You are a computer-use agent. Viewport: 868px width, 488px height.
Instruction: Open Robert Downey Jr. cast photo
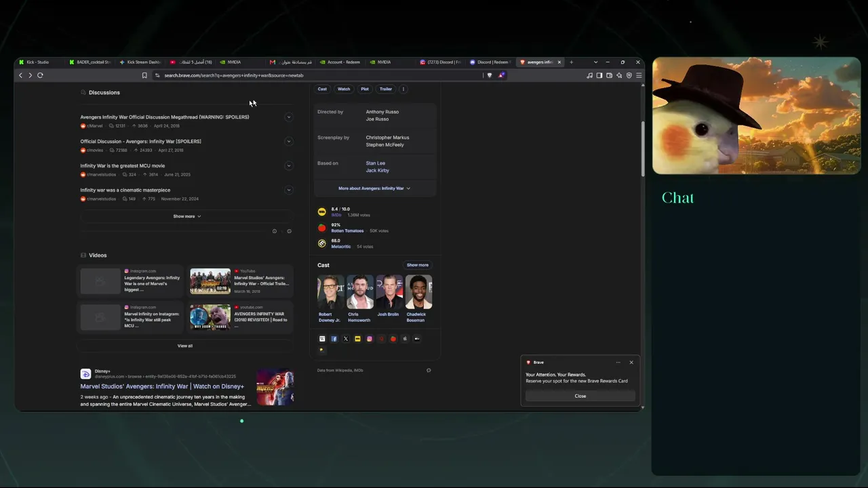pyautogui.click(x=330, y=292)
